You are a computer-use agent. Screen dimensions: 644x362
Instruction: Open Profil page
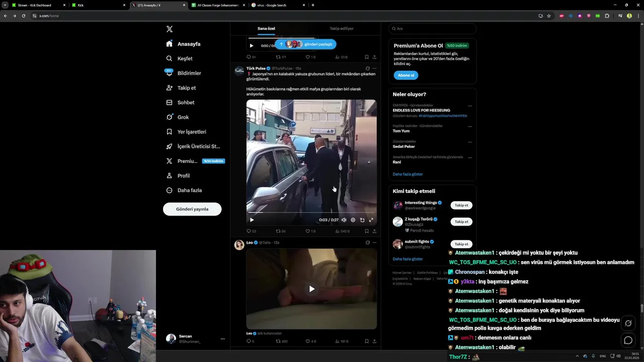click(x=178, y=175)
